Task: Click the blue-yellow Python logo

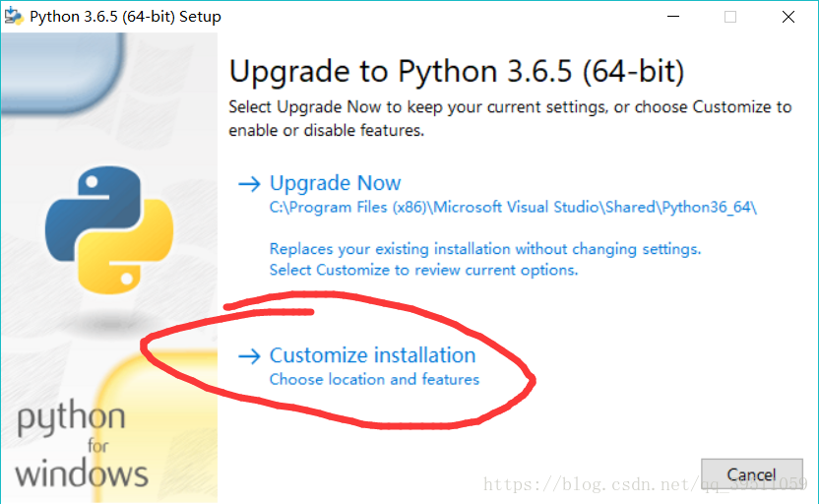Action: click(109, 229)
